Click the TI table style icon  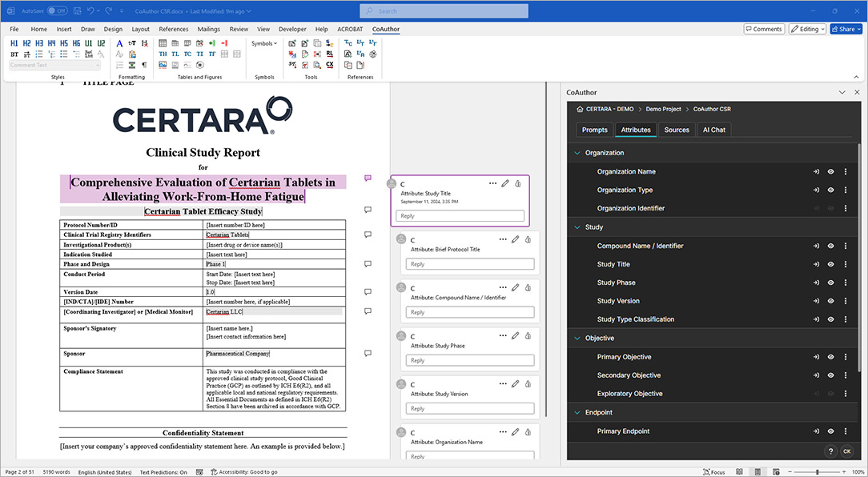pos(200,54)
